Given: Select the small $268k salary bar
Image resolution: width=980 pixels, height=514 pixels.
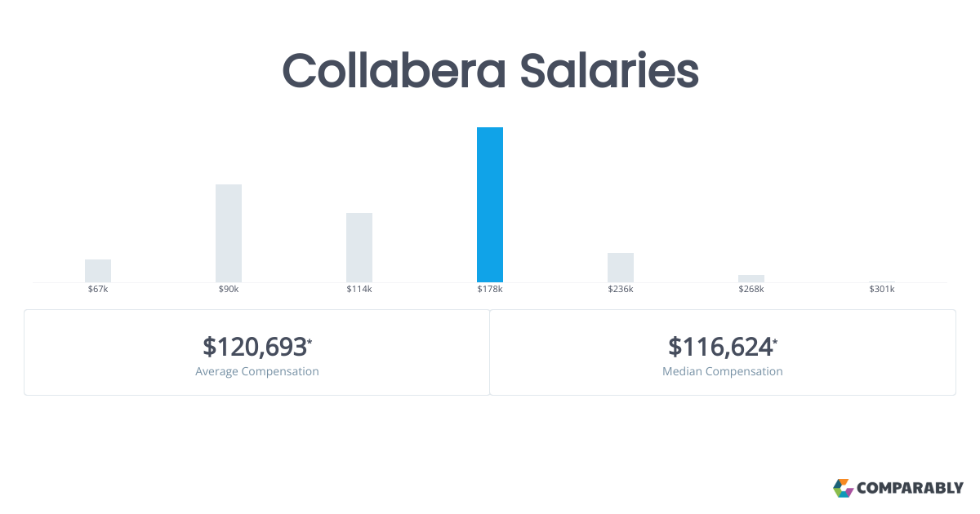Looking at the screenshot, I should [751, 278].
